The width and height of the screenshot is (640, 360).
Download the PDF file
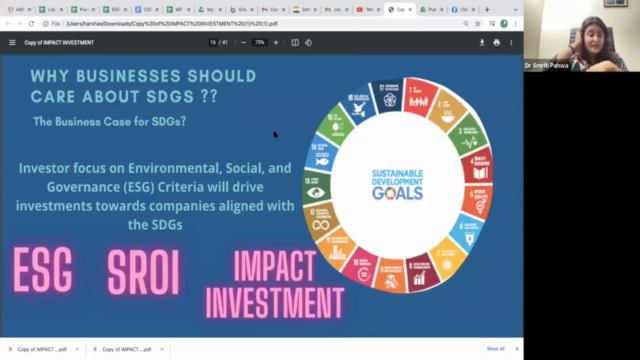[482, 42]
